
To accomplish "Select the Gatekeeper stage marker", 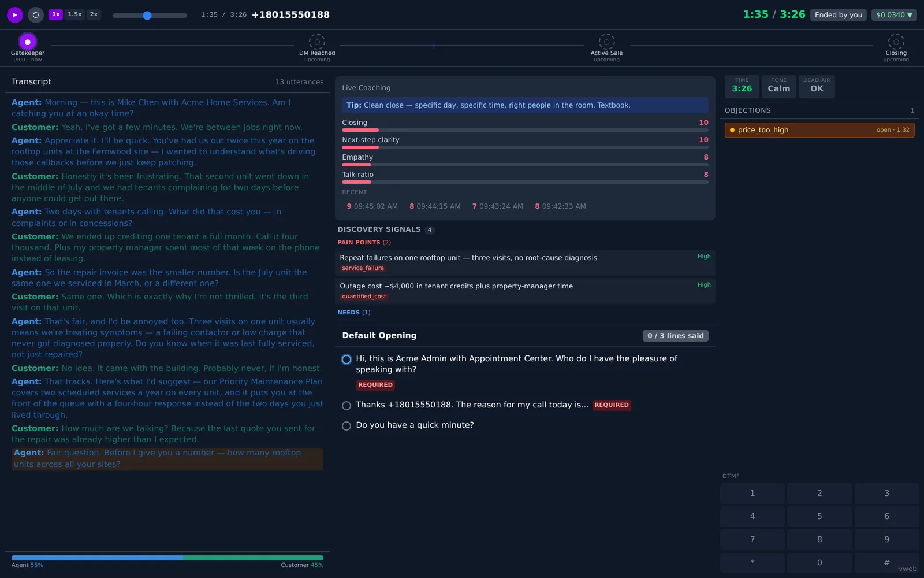I will (x=28, y=42).
